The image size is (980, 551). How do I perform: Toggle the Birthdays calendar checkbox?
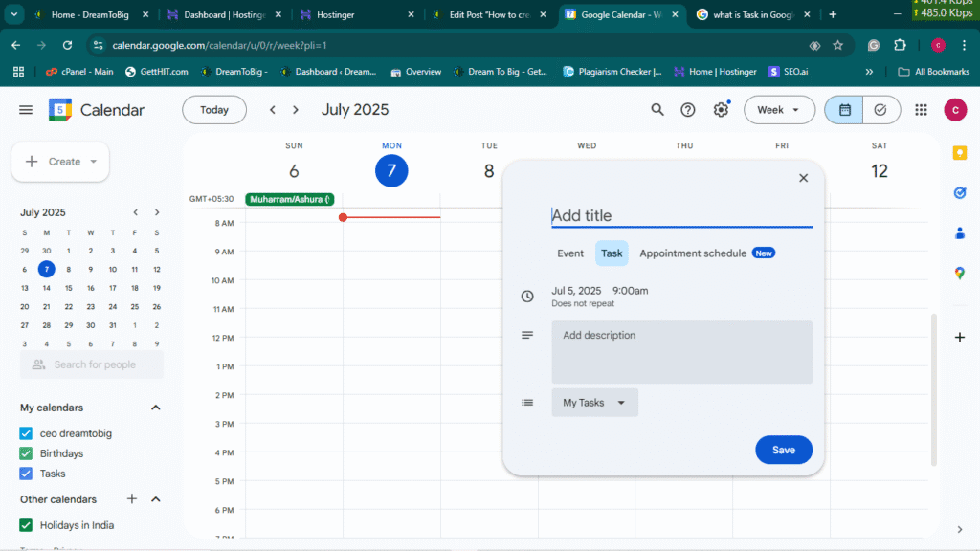pyautogui.click(x=27, y=453)
